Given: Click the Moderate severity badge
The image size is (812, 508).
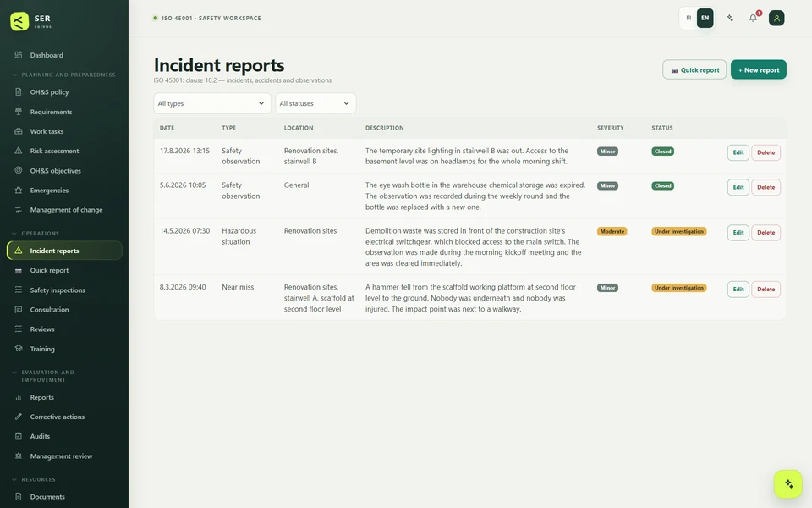Looking at the screenshot, I should pyautogui.click(x=612, y=231).
